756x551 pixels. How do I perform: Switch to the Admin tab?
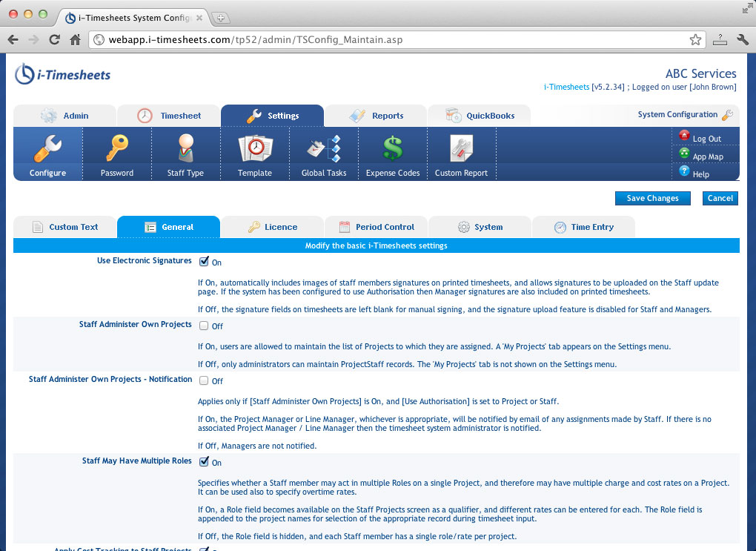[x=64, y=116]
